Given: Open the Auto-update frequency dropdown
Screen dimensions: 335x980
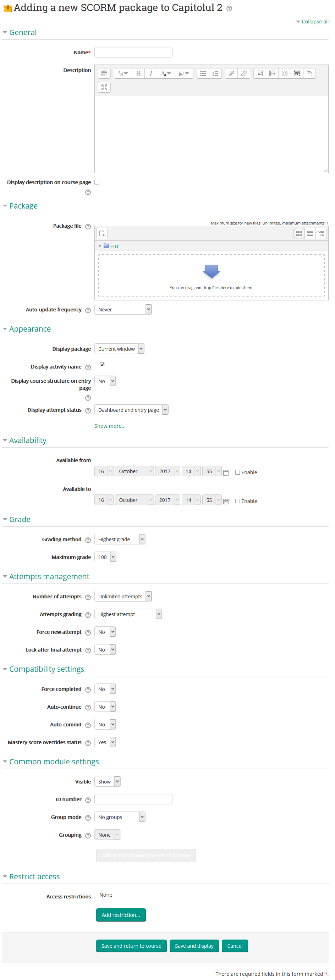Looking at the screenshot, I should [122, 310].
